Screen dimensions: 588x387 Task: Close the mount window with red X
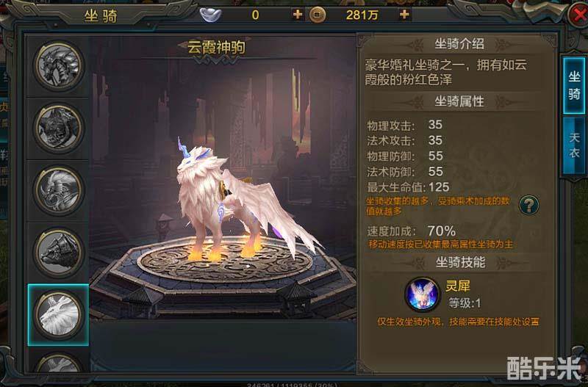click(x=578, y=15)
